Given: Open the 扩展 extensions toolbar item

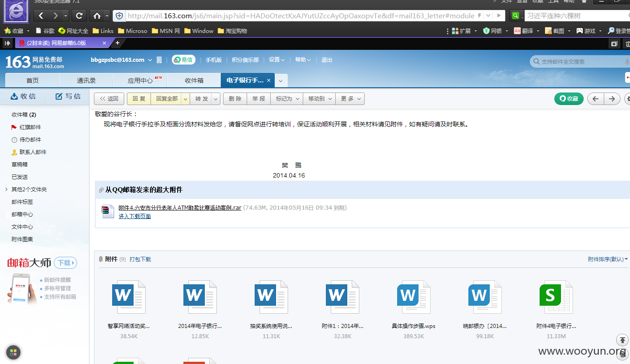Looking at the screenshot, I should click(461, 31).
